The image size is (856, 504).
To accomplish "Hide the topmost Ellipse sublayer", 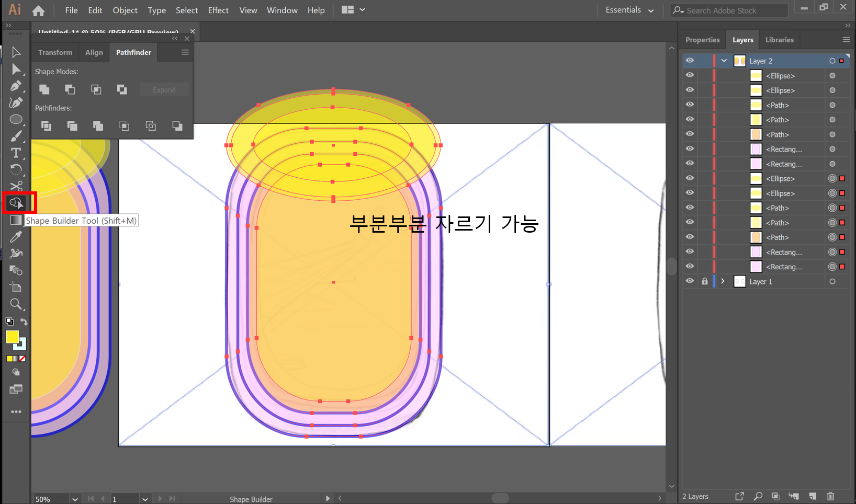I will [x=690, y=75].
